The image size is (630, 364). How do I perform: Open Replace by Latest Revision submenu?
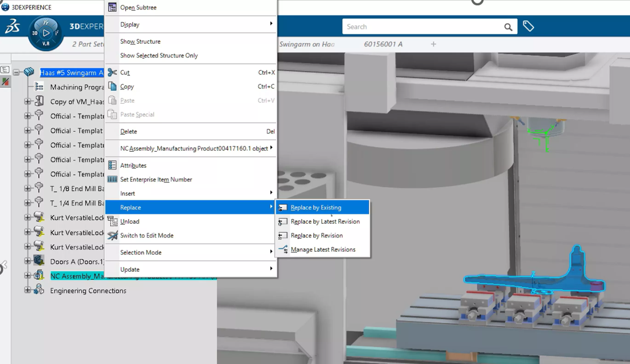pyautogui.click(x=325, y=222)
